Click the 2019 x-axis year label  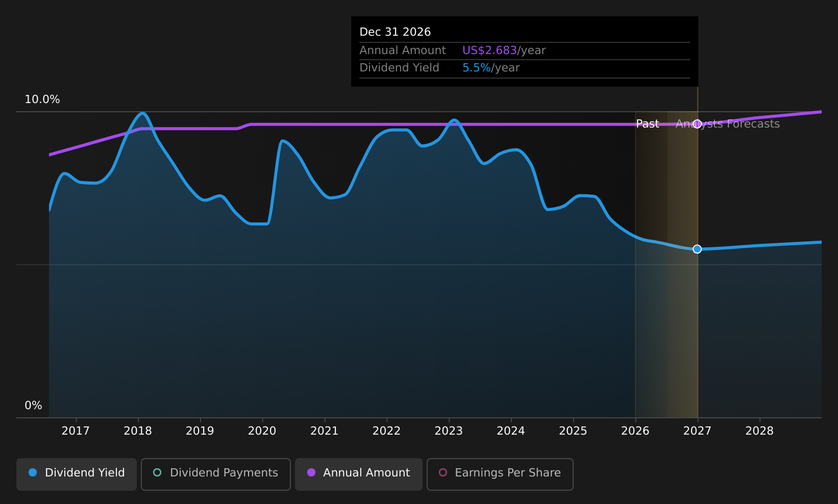pos(200,431)
